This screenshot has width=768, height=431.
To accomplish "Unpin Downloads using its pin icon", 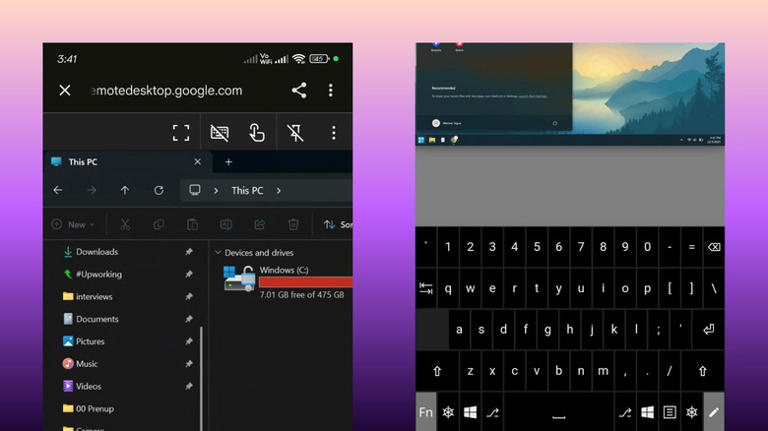I will click(x=189, y=252).
